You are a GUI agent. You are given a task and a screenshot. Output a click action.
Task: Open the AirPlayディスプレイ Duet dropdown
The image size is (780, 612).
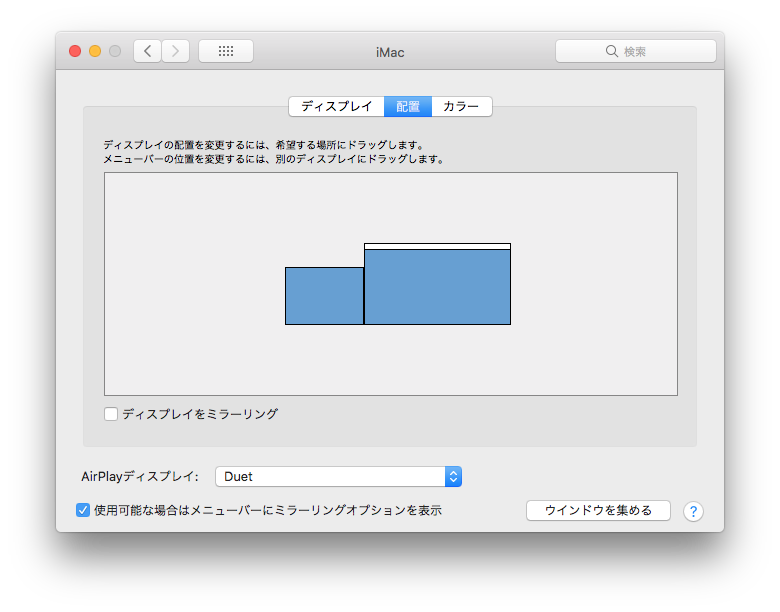click(338, 477)
